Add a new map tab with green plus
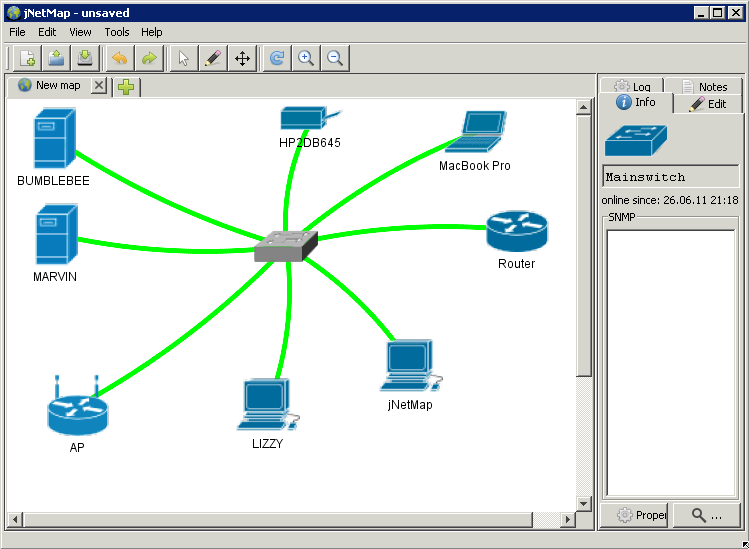This screenshot has height=549, width=749. [x=126, y=87]
